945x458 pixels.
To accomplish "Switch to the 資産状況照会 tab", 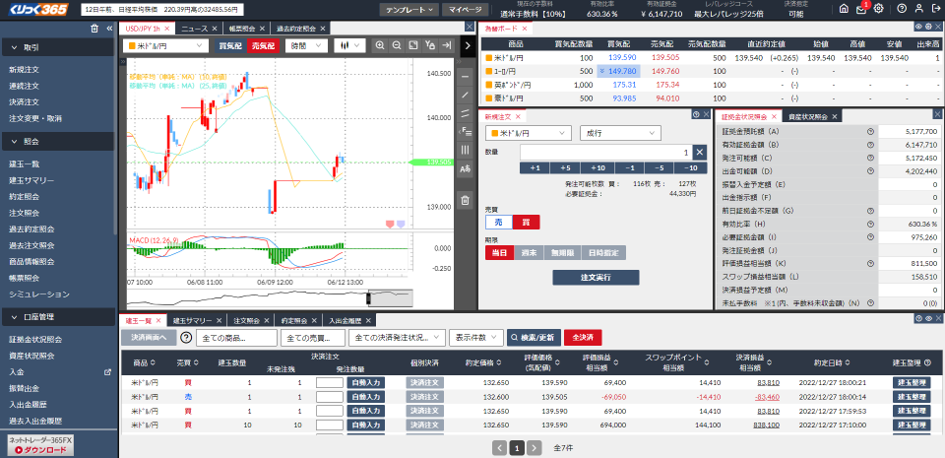I will [x=810, y=116].
